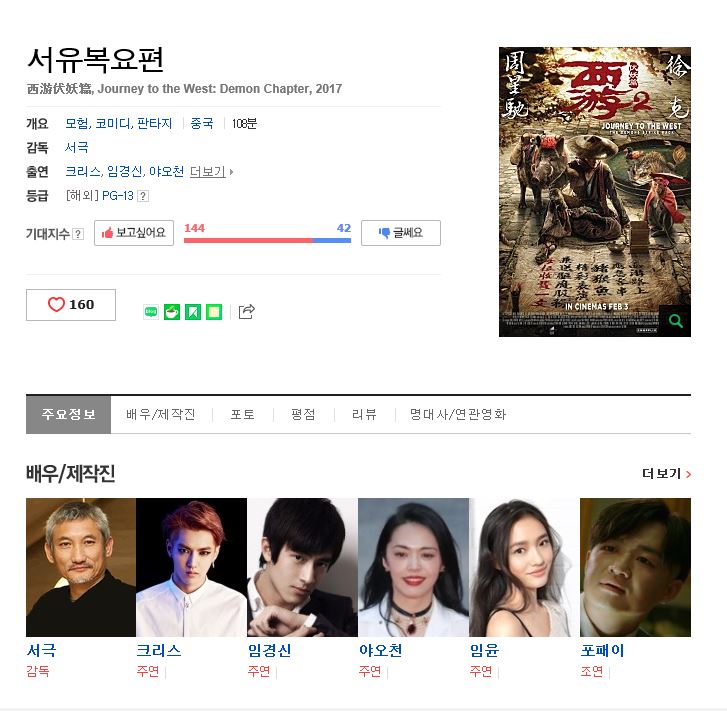Select the 명대사/연관영화 tab
Viewport: 727px width, 718px height.
click(458, 414)
